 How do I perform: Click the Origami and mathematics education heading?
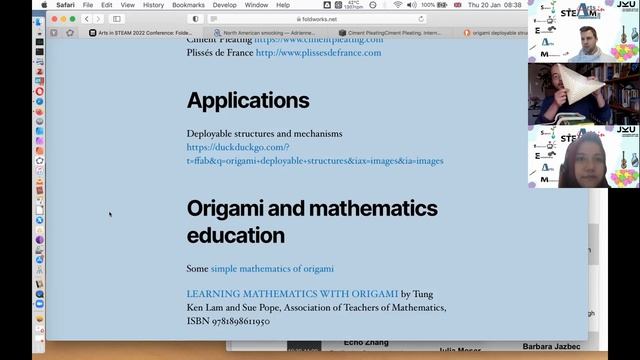312,222
